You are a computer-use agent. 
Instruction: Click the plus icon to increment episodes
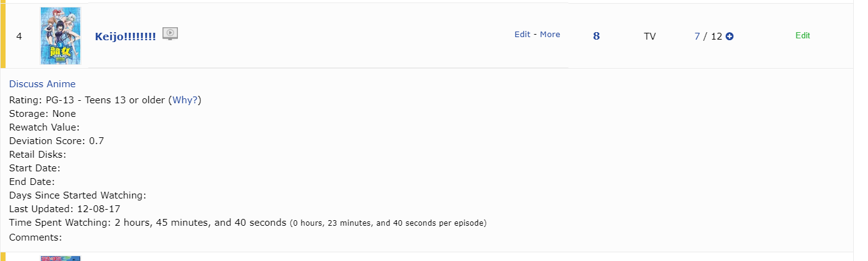[730, 36]
